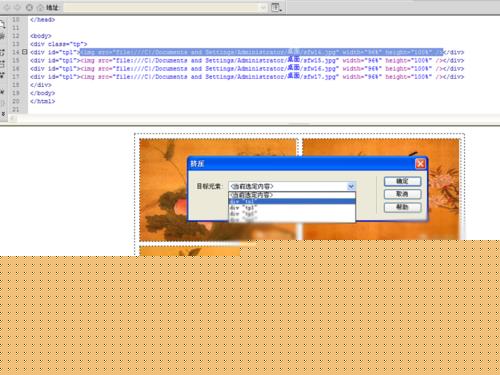Click the stop loading icon
500x375 pixels.
point(29,7)
